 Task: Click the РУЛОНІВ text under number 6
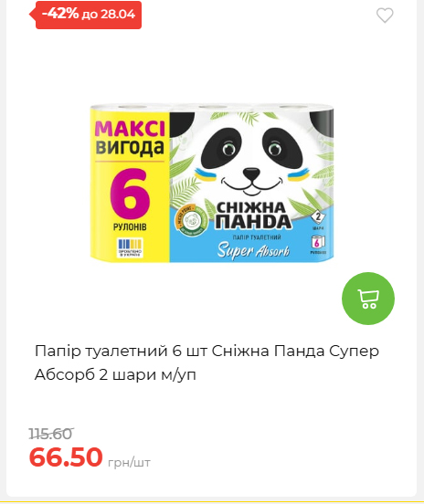130,227
